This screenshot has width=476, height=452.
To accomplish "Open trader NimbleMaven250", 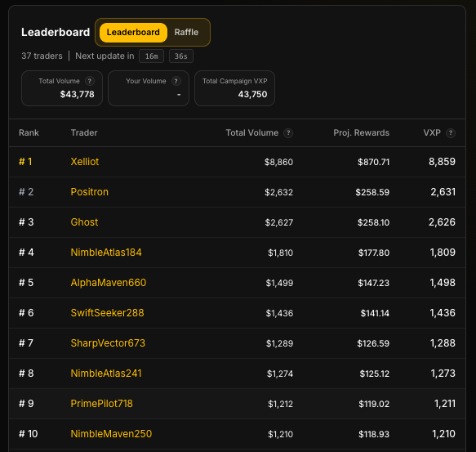I will pos(111,434).
